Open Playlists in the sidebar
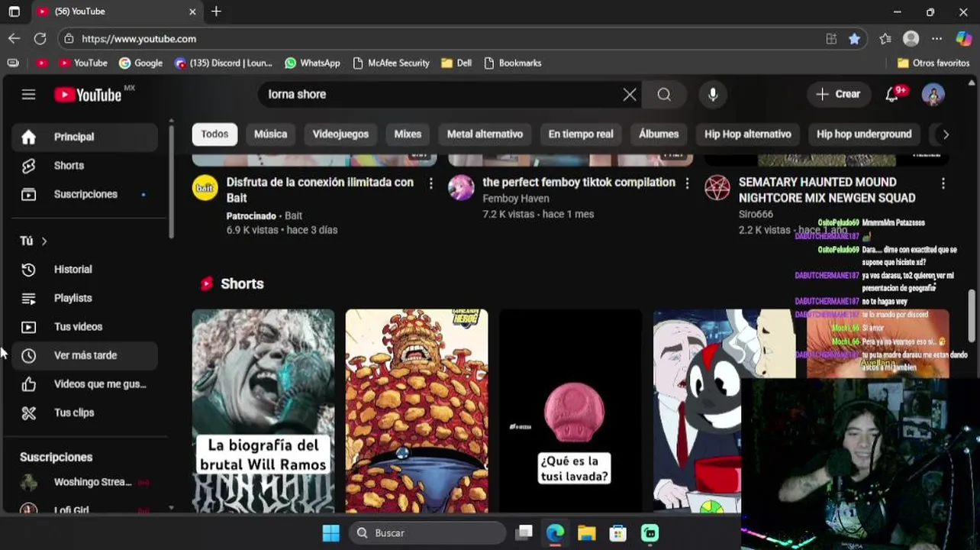This screenshot has width=980, height=550. click(84, 298)
